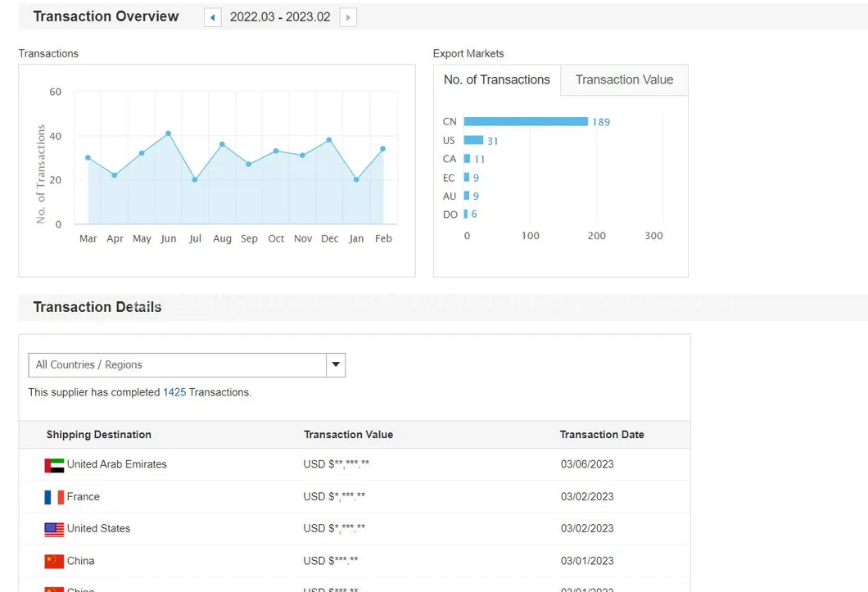Click the Shipping Destination column header
Screen dimensions: 868x592
point(99,435)
